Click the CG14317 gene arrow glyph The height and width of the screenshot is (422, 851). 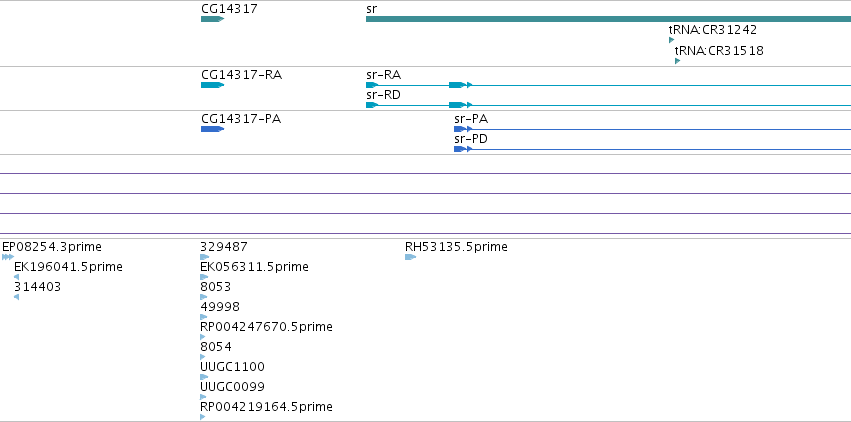coord(212,19)
